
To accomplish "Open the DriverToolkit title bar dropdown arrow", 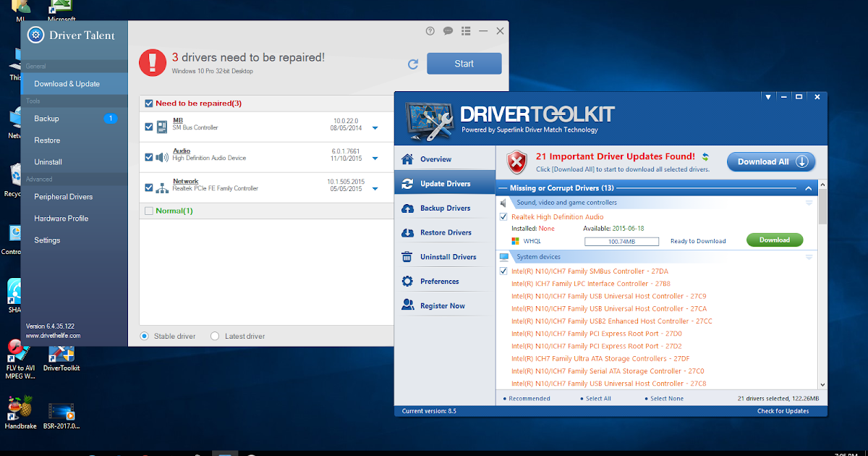I will pos(767,96).
